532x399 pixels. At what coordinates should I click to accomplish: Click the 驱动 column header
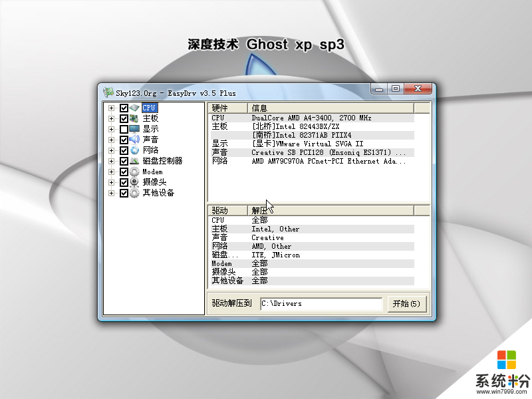pos(227,211)
